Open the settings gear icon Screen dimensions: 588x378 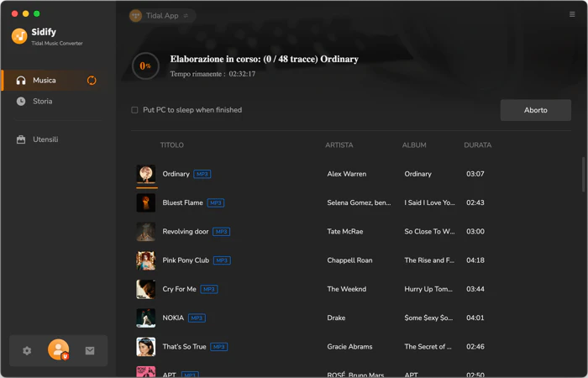tap(27, 350)
